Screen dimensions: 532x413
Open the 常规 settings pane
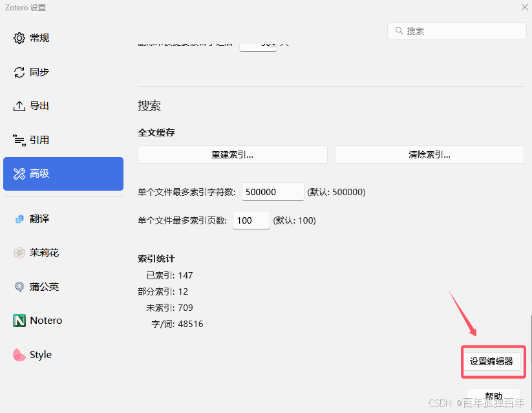pyautogui.click(x=63, y=38)
